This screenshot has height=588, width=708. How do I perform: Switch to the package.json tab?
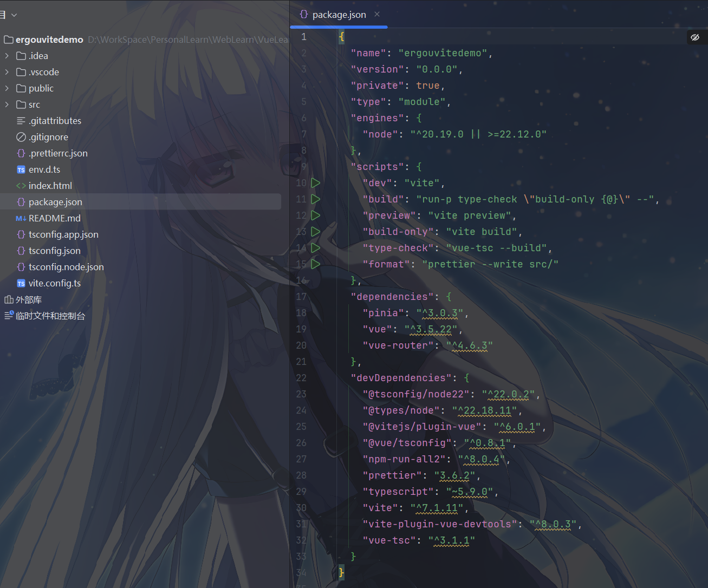pos(339,15)
